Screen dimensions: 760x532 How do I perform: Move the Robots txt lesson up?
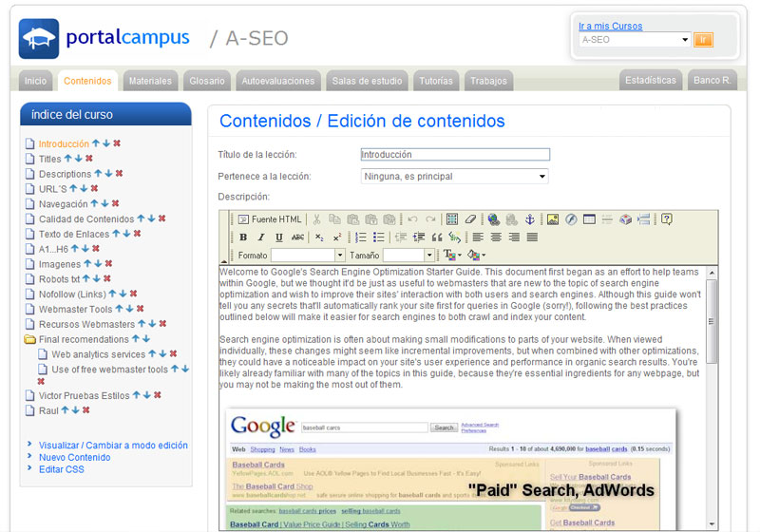click(86, 279)
